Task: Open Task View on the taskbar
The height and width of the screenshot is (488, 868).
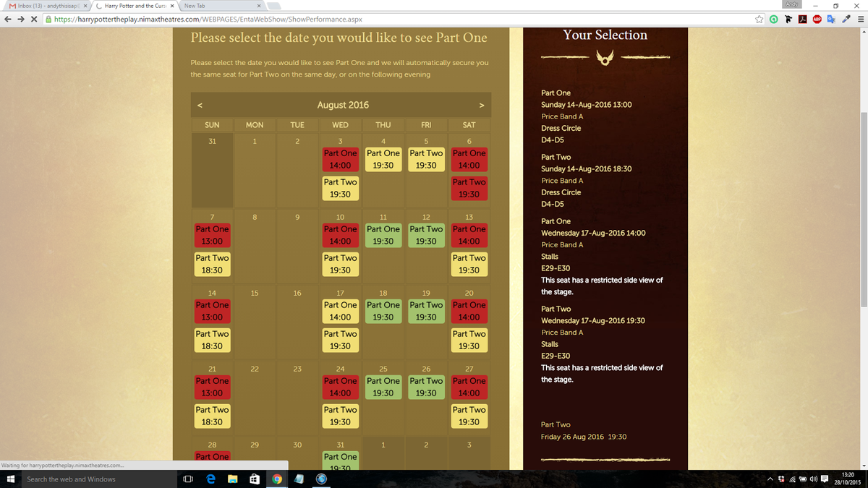Action: coord(187,479)
